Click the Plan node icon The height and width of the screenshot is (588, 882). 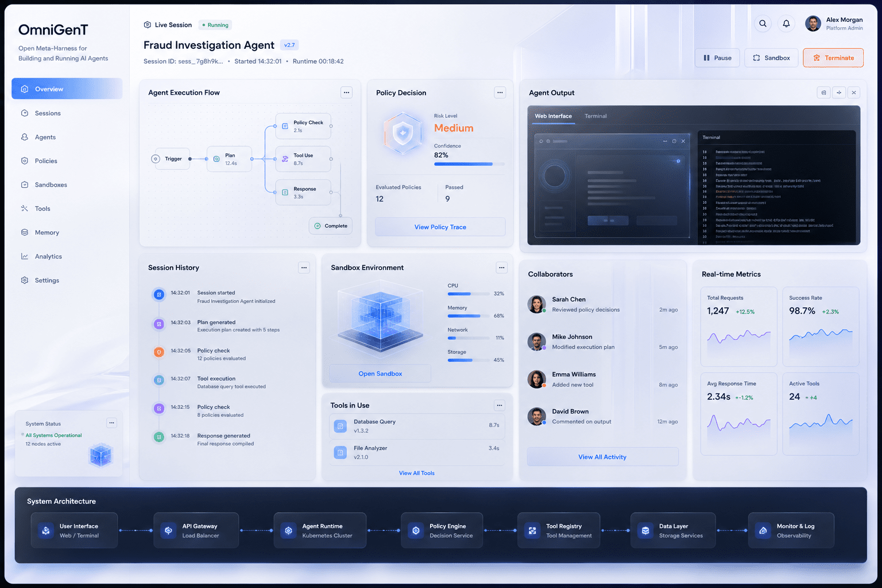click(x=216, y=159)
